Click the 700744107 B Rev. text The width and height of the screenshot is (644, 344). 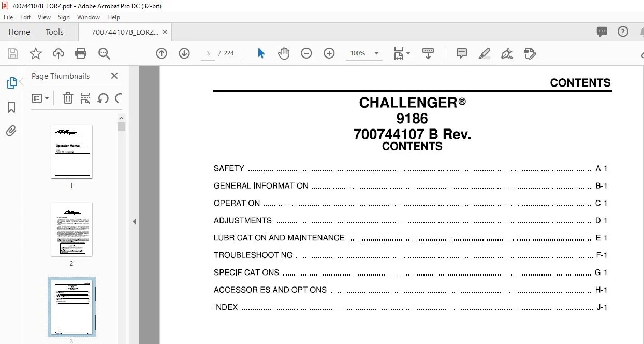[x=412, y=134]
